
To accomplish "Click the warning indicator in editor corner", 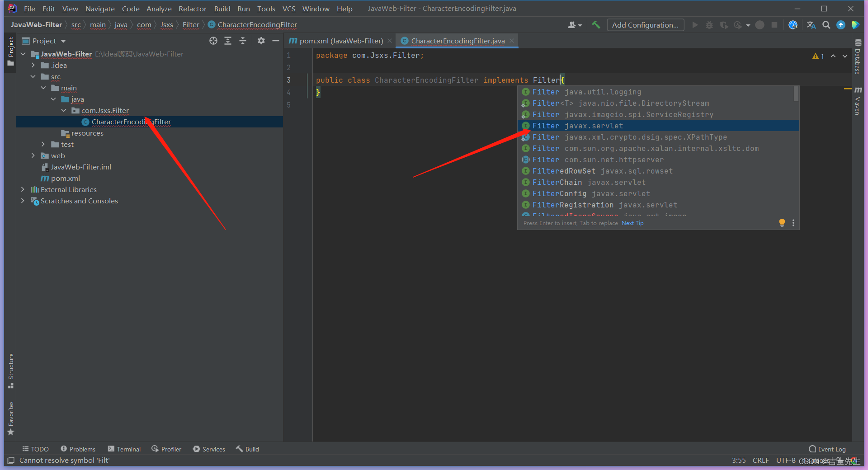I will (818, 56).
